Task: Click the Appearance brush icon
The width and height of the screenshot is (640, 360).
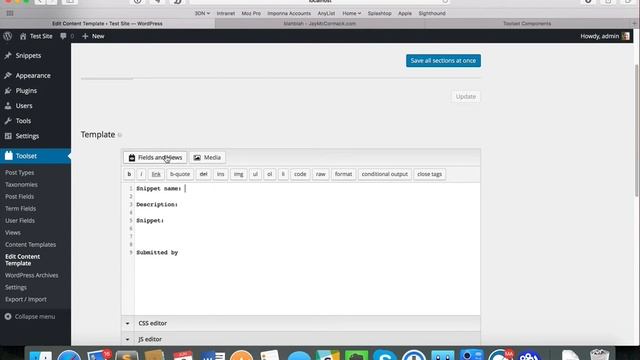Action: pos(8,76)
